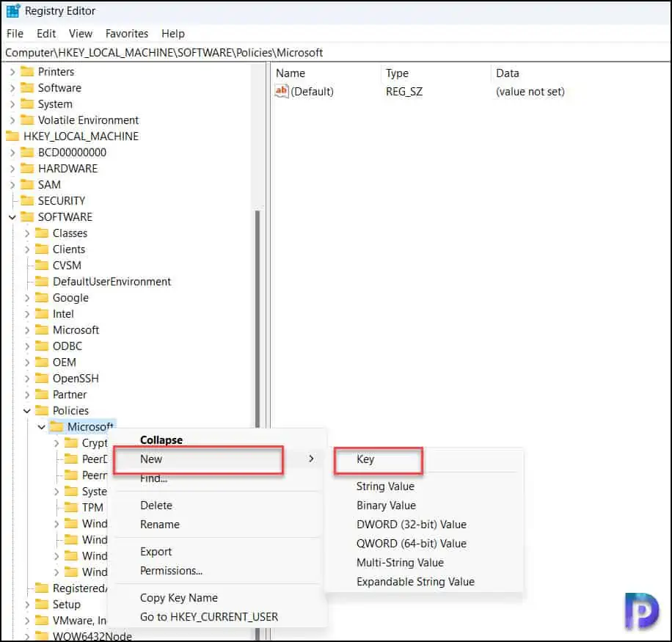The height and width of the screenshot is (642, 672).
Task: Choose Copy Key Name
Action: [179, 598]
